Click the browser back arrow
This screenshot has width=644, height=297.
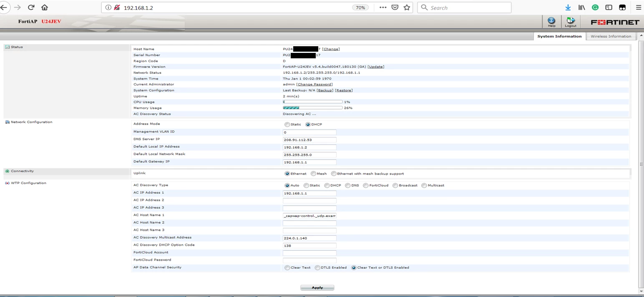tap(4, 7)
